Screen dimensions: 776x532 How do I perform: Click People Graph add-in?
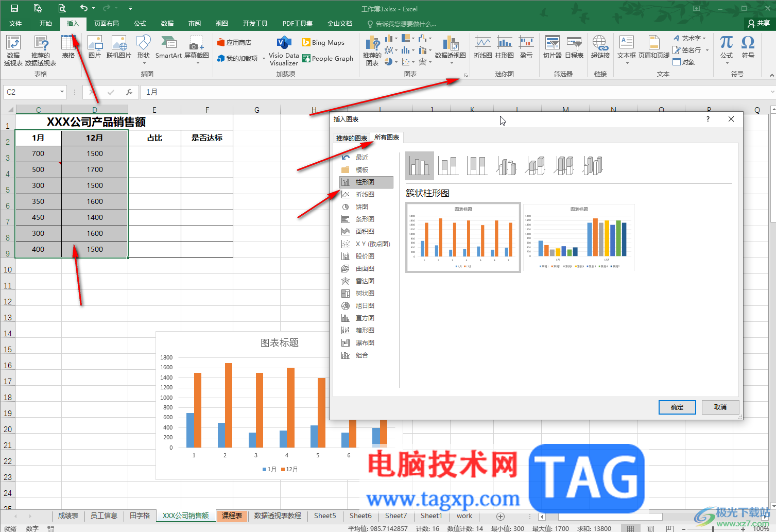pyautogui.click(x=328, y=58)
